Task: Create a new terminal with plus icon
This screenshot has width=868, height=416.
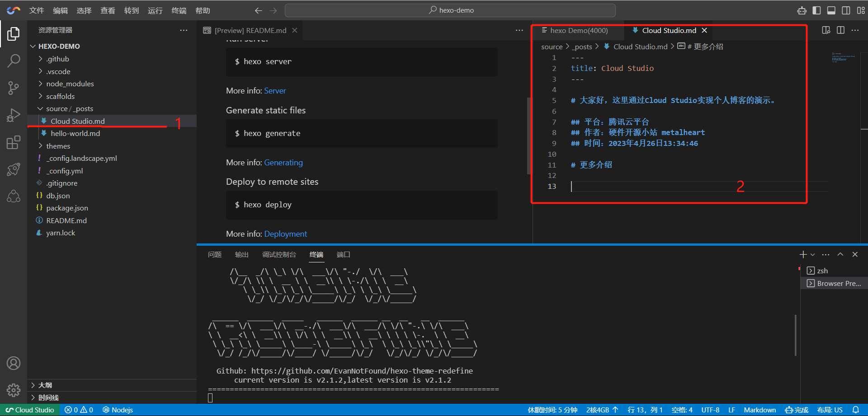Action: point(803,254)
